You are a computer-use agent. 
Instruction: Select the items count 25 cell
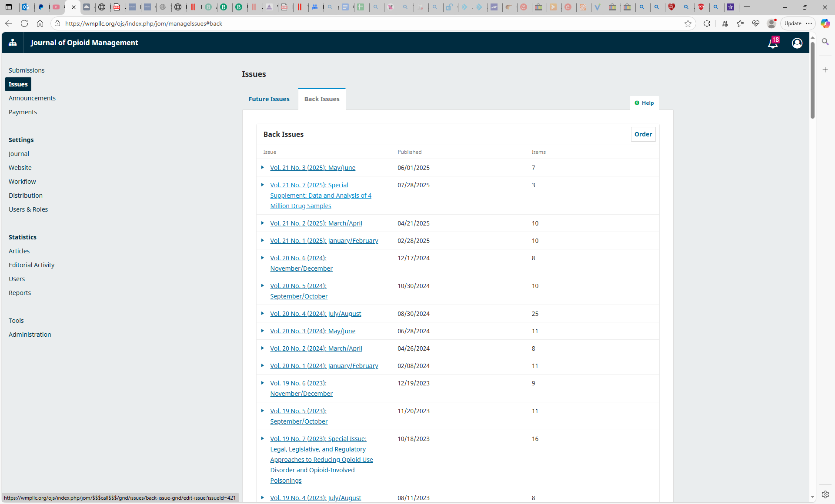tap(535, 314)
